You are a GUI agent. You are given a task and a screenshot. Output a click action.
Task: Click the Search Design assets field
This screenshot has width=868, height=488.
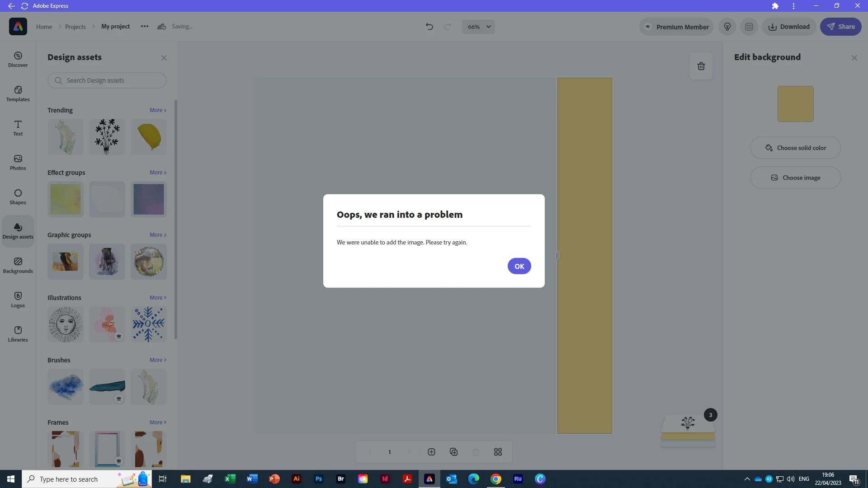point(107,80)
